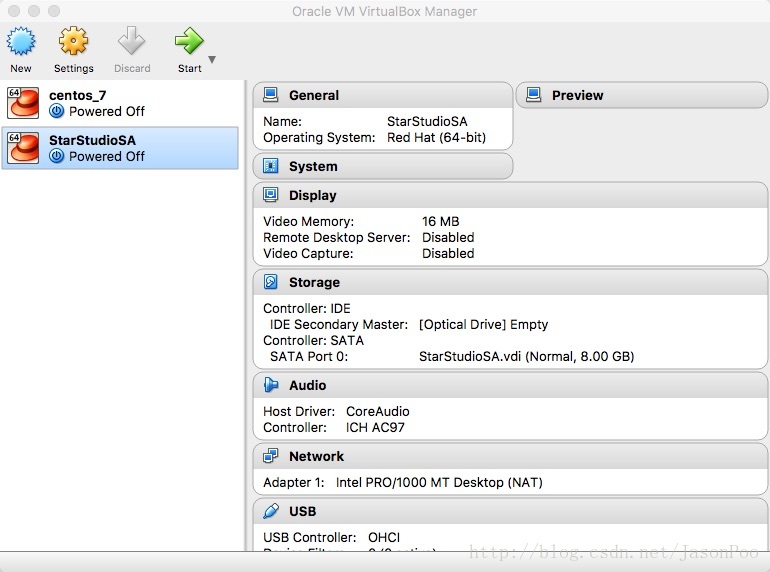Click the StarStudioSA.vdi disk entry
Image resolution: width=770 pixels, height=572 pixels.
pos(526,356)
